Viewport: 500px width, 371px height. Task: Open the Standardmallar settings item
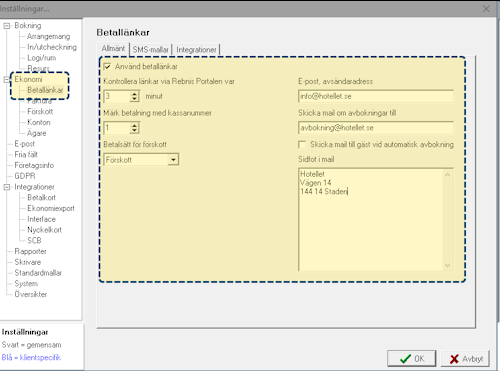pos(38,273)
